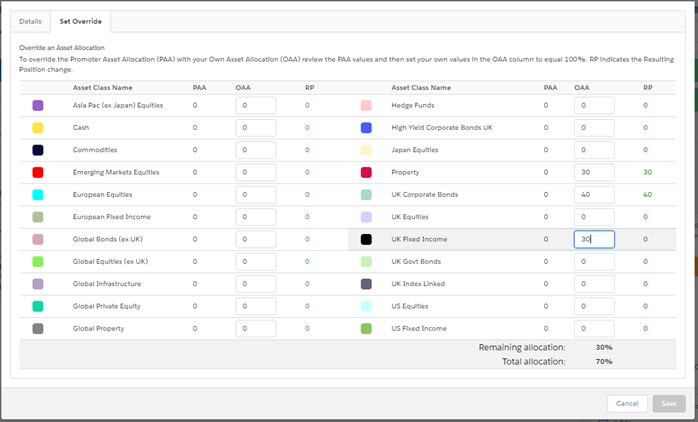Focus the OAA field for UK Equities
The width and height of the screenshot is (698, 422).
[x=594, y=217]
